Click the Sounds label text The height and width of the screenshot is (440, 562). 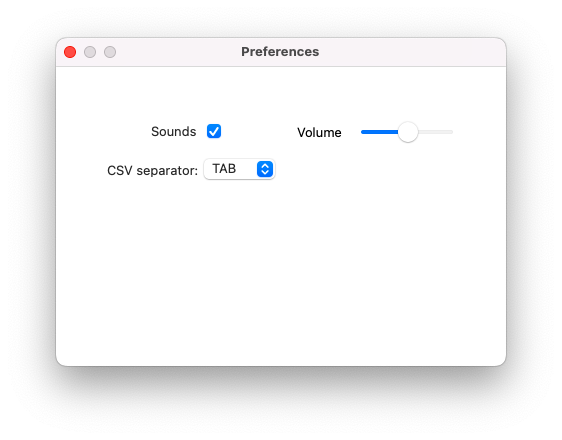coord(173,131)
